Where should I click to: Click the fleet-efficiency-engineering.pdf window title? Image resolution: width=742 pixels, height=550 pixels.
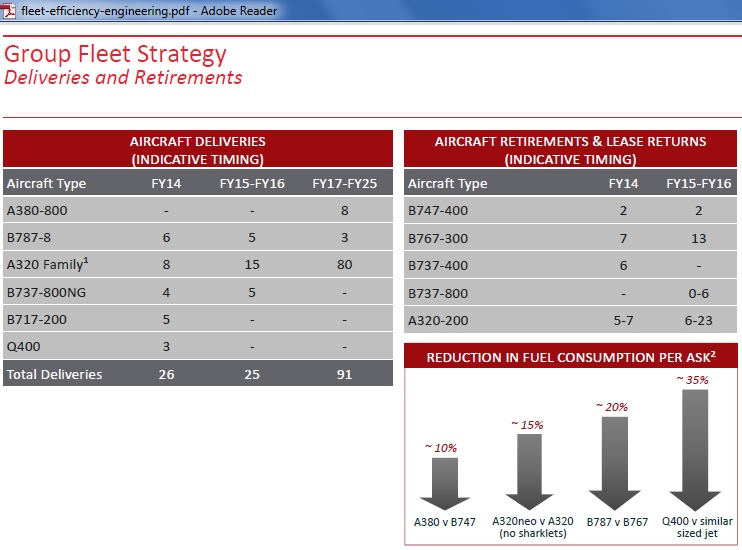[x=149, y=10]
